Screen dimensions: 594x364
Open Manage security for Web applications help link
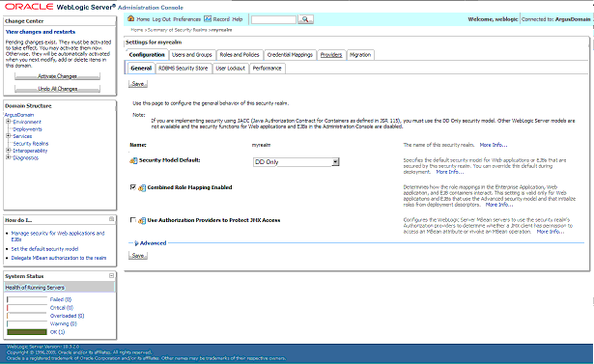coord(58,237)
